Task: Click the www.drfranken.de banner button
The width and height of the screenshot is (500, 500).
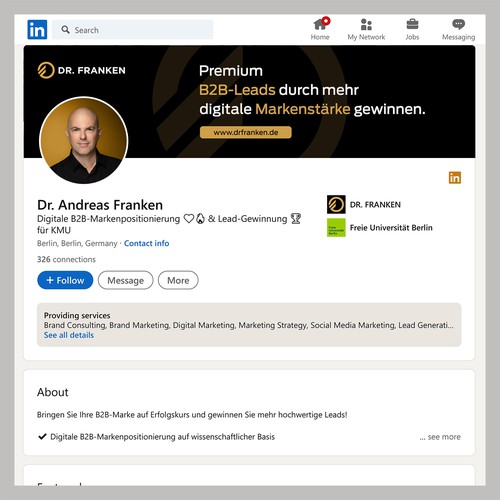Action: 246,132
